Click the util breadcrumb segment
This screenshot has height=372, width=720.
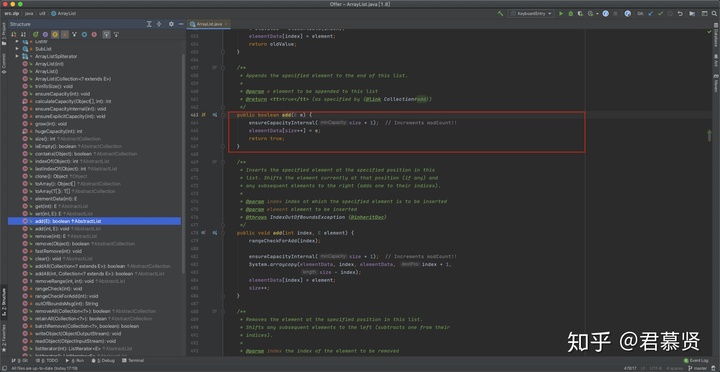pos(43,14)
